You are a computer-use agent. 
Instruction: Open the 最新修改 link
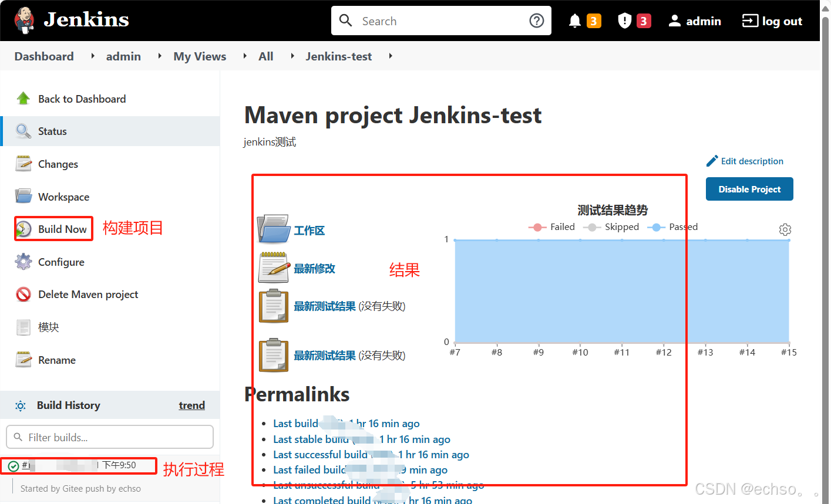click(314, 269)
